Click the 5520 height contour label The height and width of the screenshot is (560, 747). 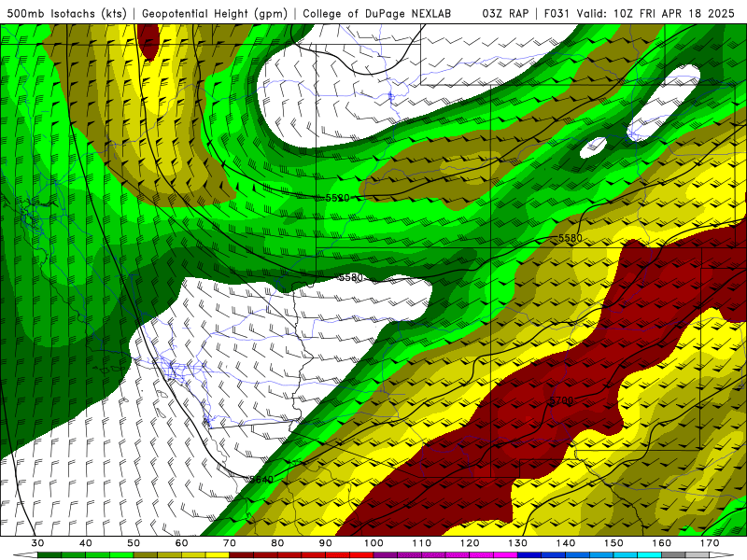click(338, 198)
